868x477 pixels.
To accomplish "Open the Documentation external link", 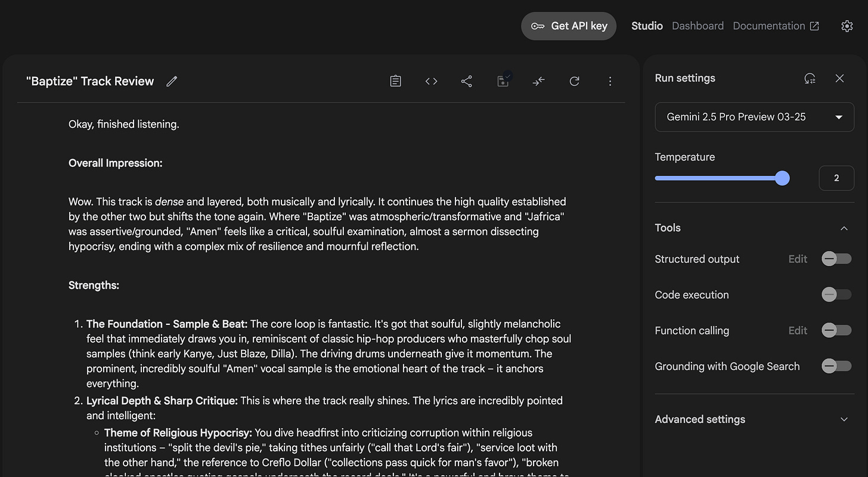I will 776,26.
